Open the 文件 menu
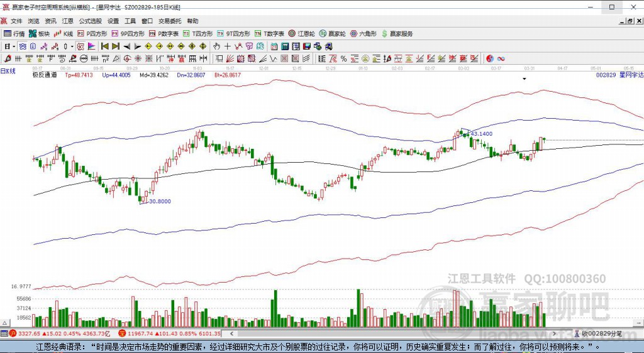644x353 pixels. coord(16,21)
